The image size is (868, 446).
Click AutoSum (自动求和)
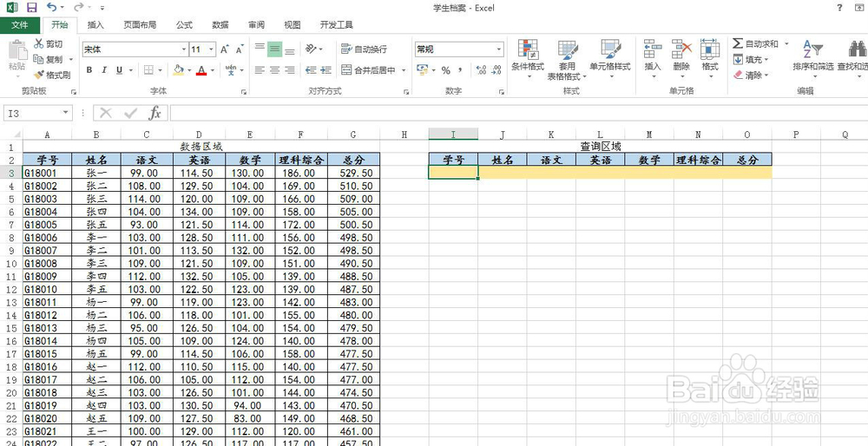tap(756, 43)
